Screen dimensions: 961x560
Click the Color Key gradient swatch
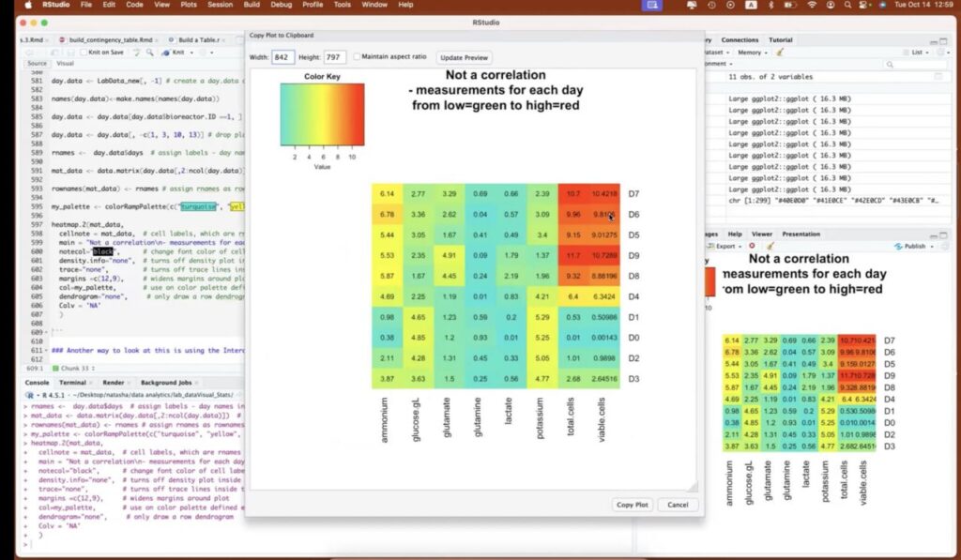click(x=322, y=114)
